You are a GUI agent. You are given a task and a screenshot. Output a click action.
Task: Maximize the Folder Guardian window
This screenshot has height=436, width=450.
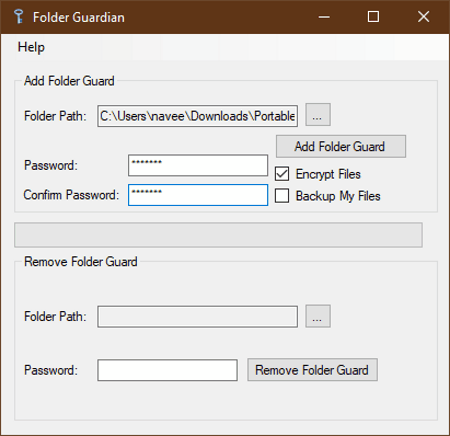tap(373, 17)
